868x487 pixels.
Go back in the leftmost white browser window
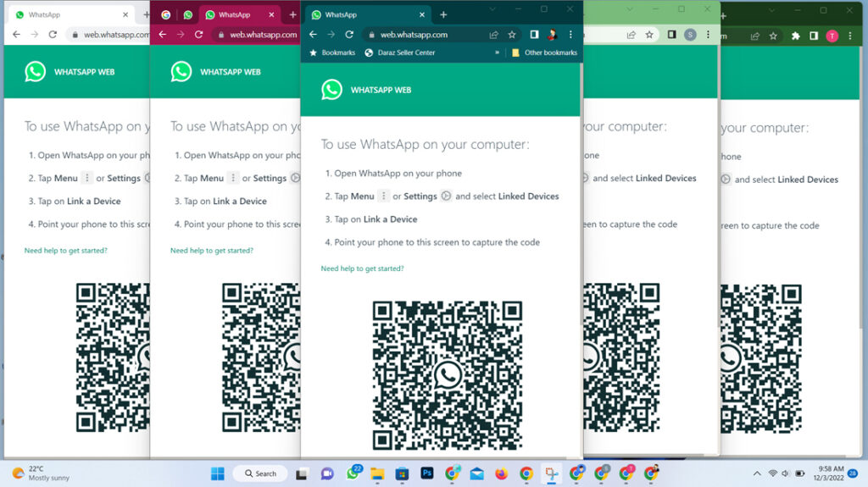[17, 35]
